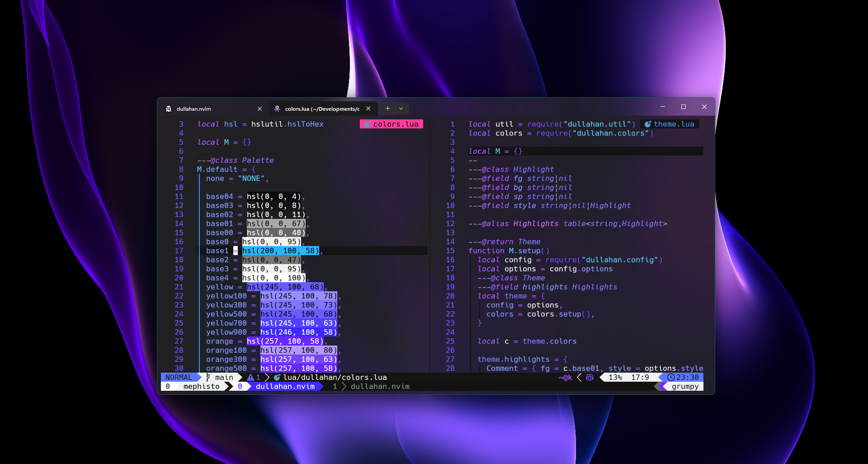868x464 pixels.
Task: Click the yellow900 hsl(246, 100, 58) swatch
Action: 299,332
